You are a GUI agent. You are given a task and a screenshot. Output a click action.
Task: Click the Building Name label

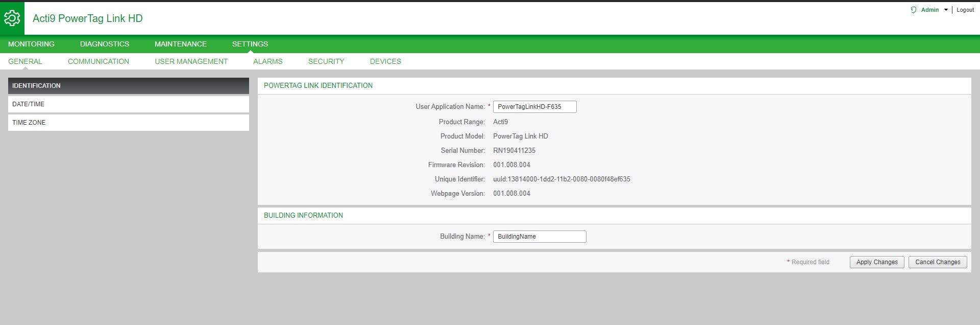(462, 237)
